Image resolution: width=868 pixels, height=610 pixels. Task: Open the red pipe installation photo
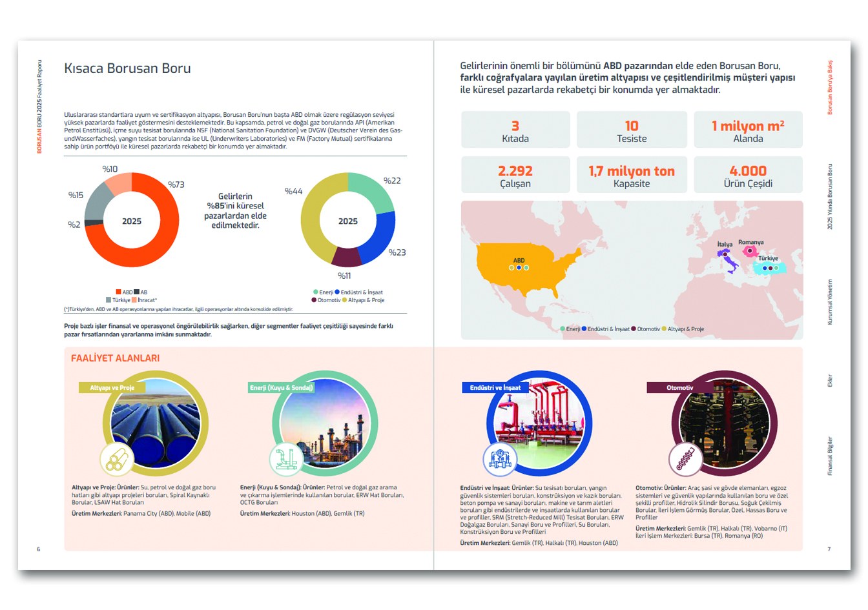539,423
